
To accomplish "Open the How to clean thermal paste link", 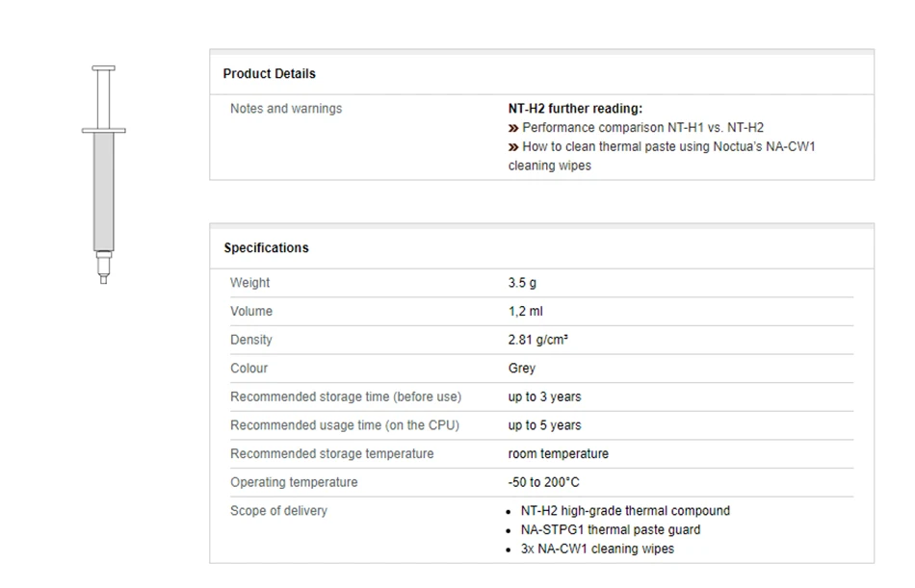I will [668, 146].
